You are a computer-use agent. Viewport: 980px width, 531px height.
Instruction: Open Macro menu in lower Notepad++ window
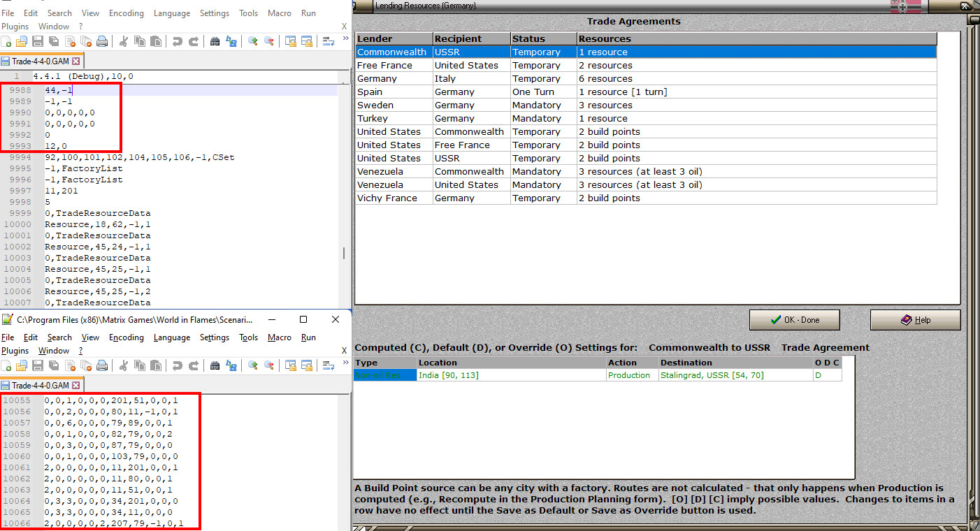pyautogui.click(x=280, y=337)
